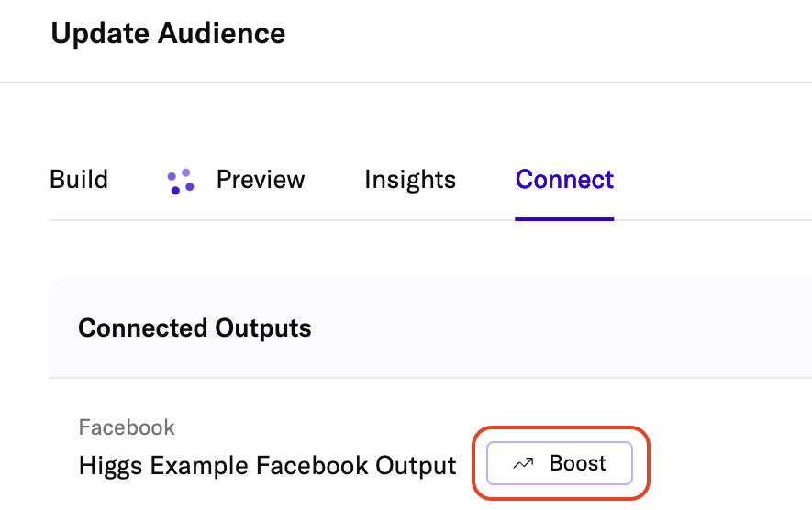Open the Insights tab
The image size is (812, 510).
tap(410, 179)
